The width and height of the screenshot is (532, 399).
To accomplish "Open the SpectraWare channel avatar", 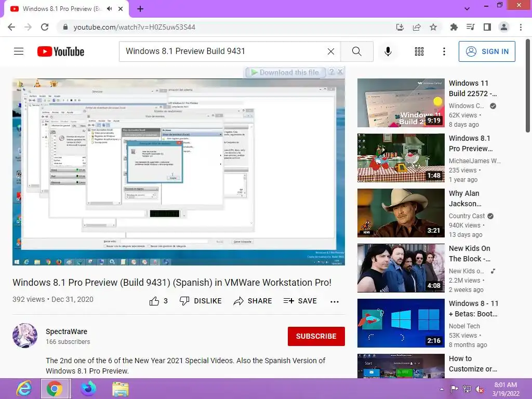I will [25, 336].
